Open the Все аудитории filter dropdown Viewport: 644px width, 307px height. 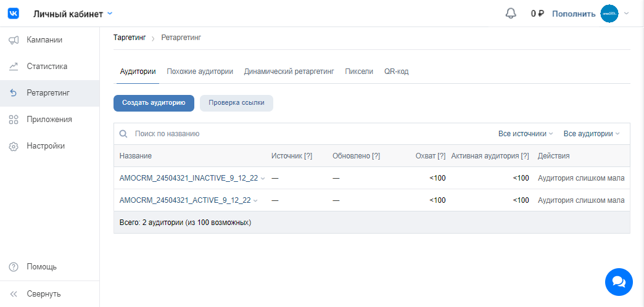pos(591,134)
